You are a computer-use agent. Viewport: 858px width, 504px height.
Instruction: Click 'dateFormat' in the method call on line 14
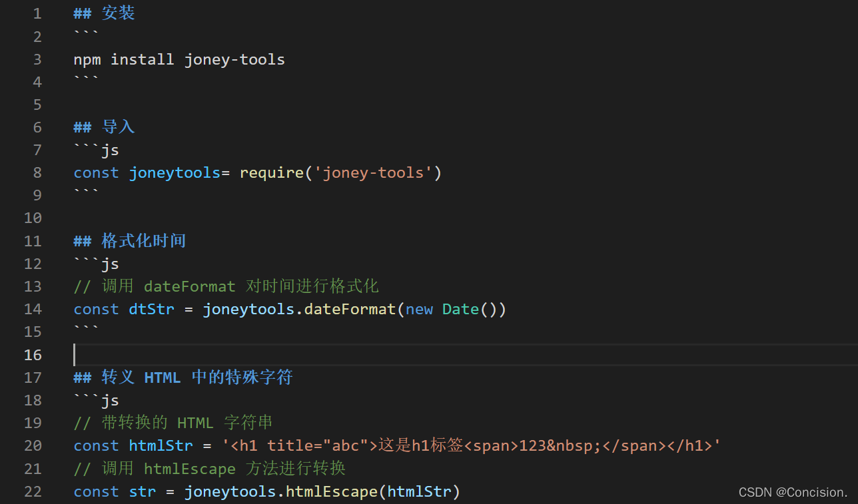click(350, 309)
